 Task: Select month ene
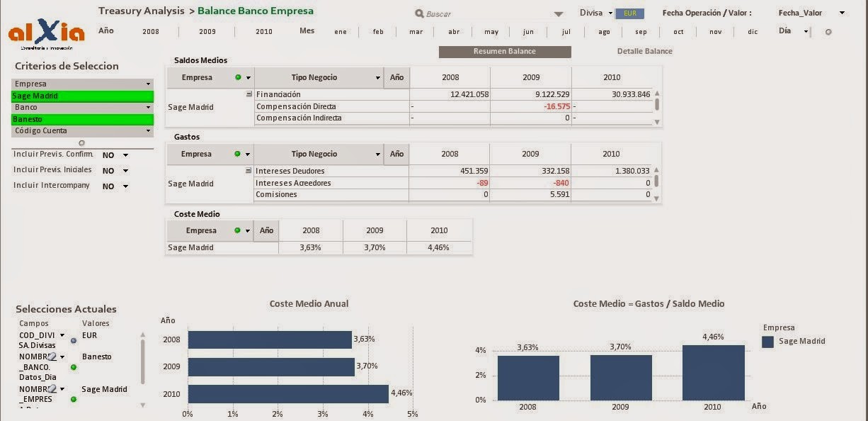[341, 32]
